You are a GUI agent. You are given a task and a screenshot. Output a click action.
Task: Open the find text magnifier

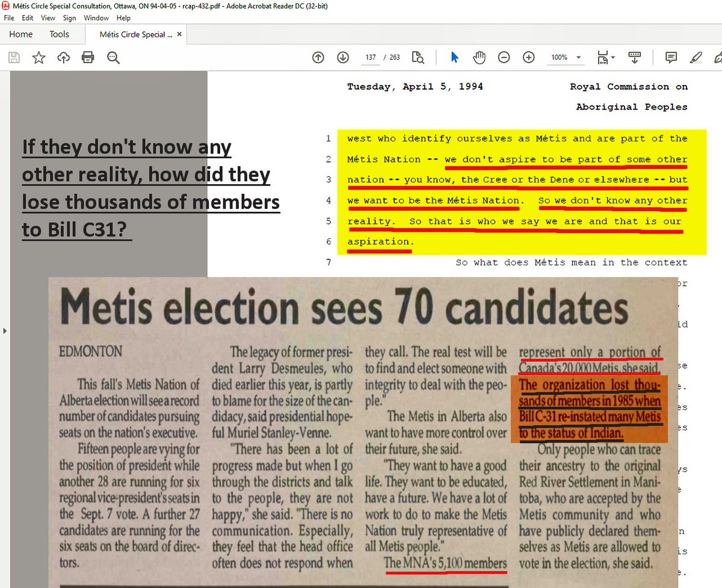113,58
